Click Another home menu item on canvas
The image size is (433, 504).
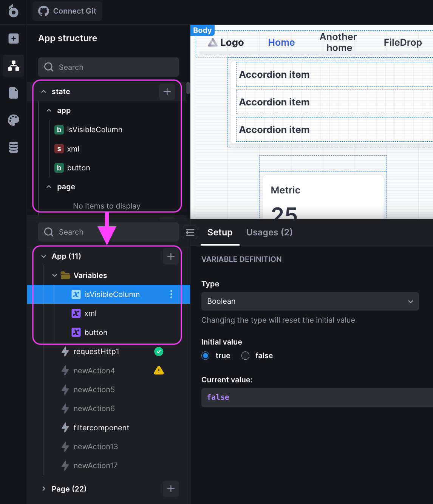pyautogui.click(x=339, y=42)
